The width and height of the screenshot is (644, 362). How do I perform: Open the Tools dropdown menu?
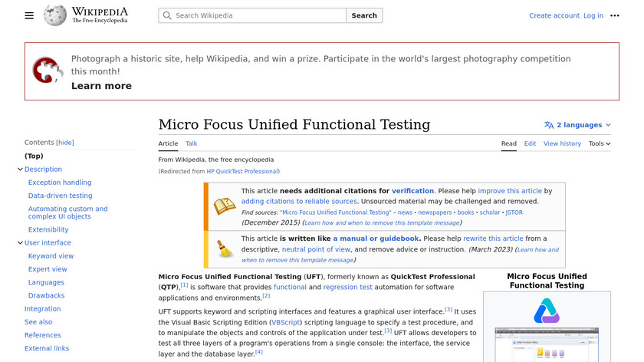(x=600, y=143)
